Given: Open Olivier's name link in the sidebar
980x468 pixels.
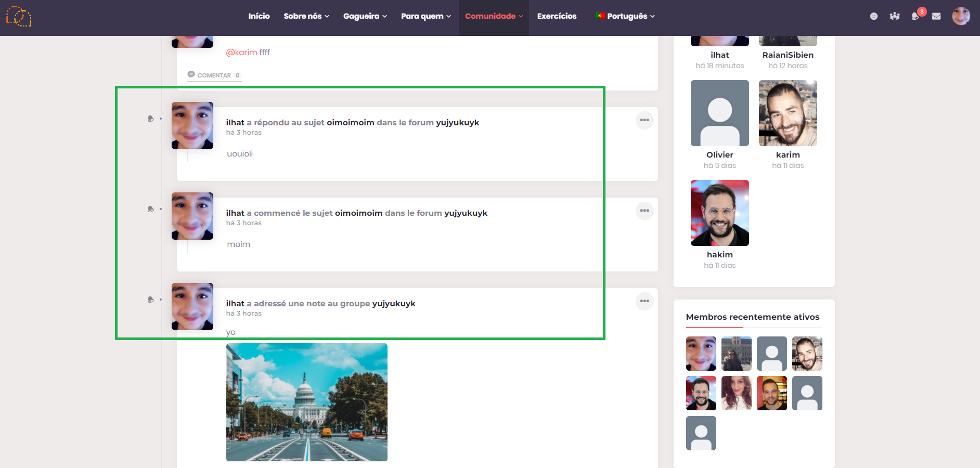Looking at the screenshot, I should pos(720,155).
